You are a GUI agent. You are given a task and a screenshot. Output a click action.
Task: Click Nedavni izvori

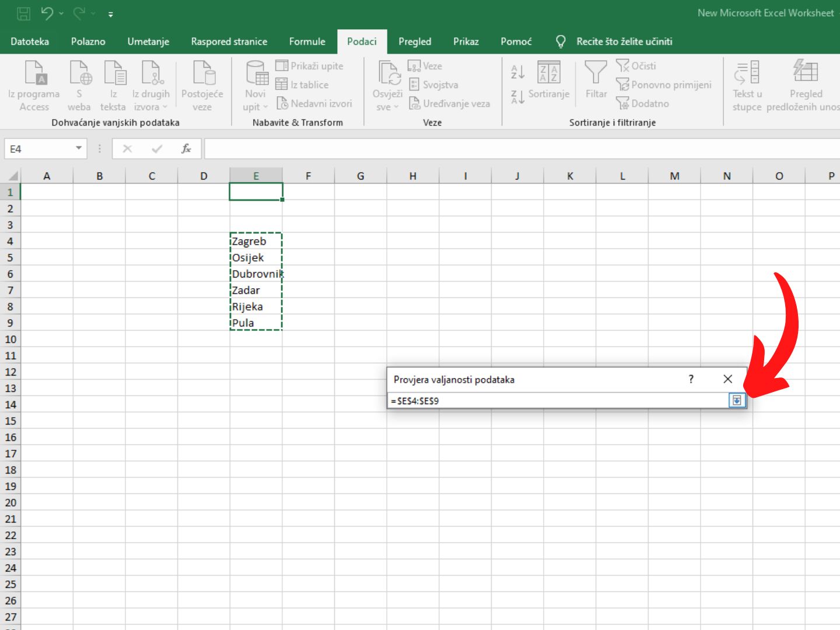point(314,103)
